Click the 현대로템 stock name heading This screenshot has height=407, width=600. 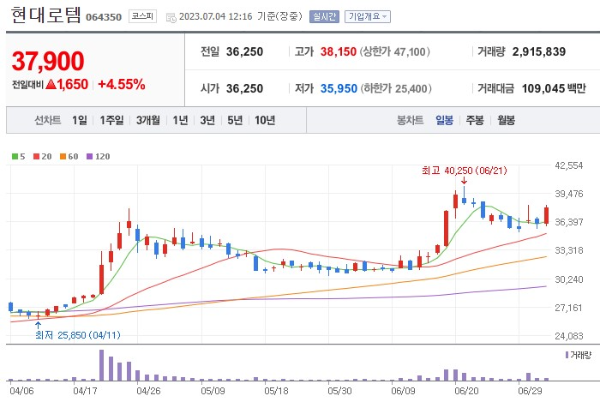46,15
